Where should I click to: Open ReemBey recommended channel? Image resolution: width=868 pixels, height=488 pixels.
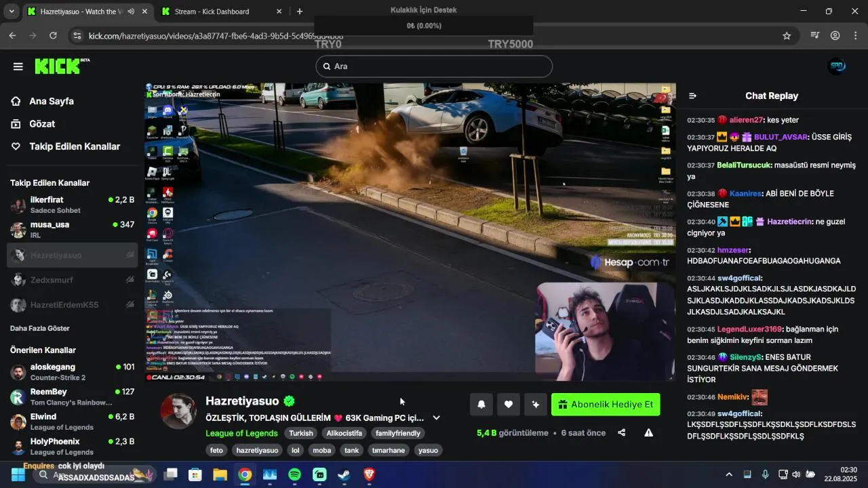[x=72, y=396]
